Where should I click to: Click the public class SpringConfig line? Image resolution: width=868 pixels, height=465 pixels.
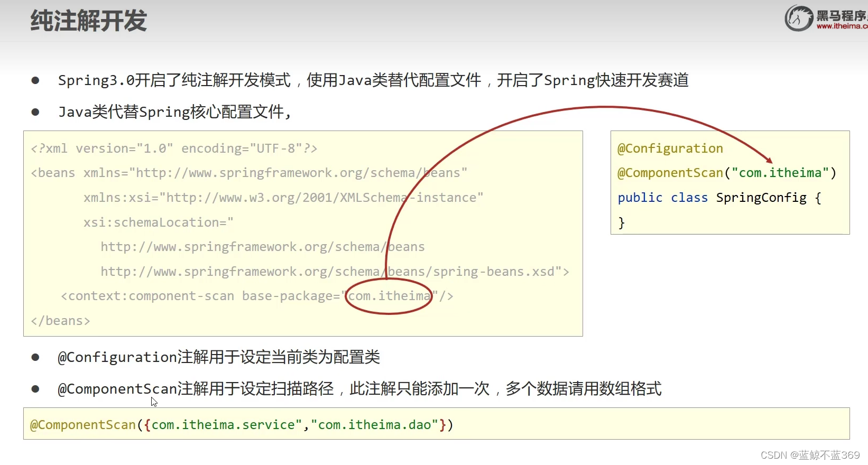click(719, 198)
